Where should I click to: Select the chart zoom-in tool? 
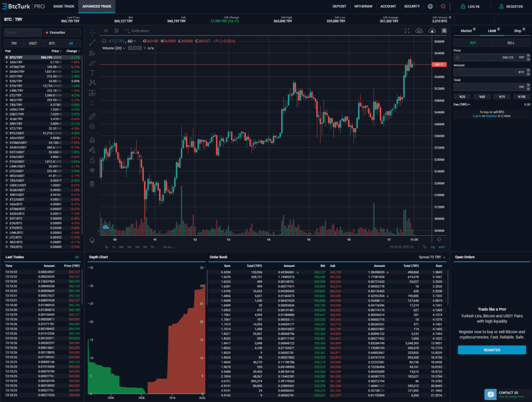click(92, 127)
